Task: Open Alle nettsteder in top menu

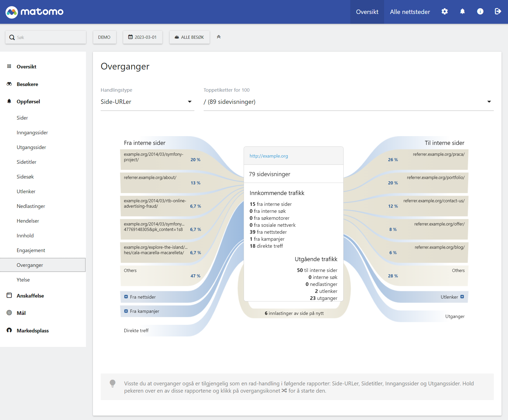Action: click(x=410, y=12)
